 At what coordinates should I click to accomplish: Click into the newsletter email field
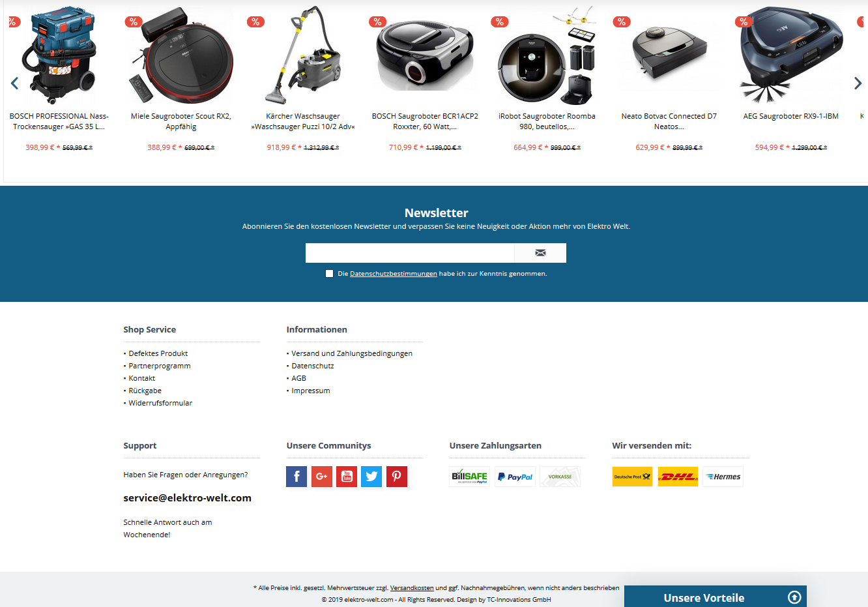click(410, 253)
